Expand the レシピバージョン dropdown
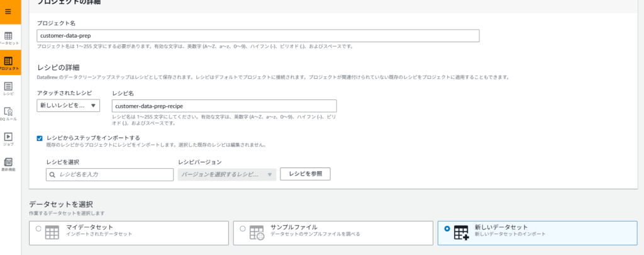 pyautogui.click(x=226, y=174)
